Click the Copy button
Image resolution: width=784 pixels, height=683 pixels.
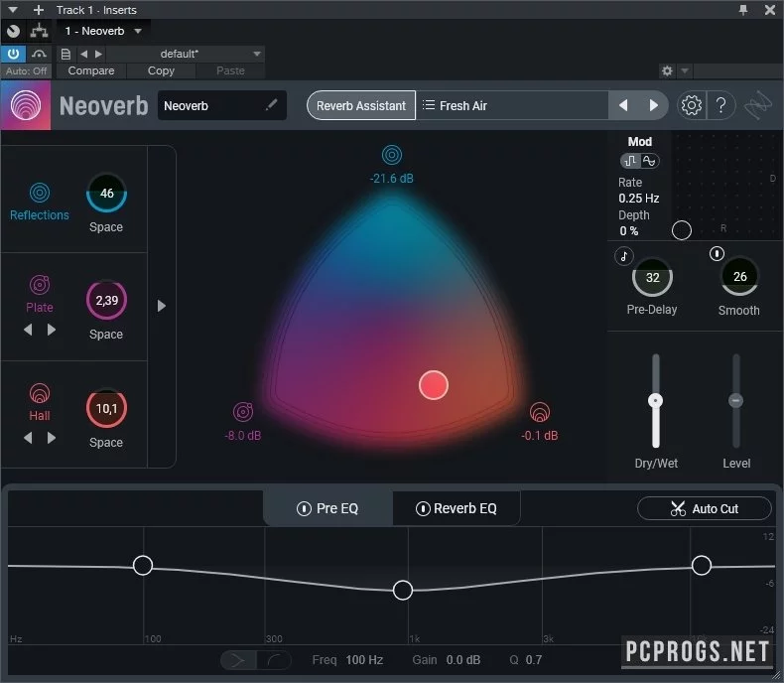click(161, 71)
